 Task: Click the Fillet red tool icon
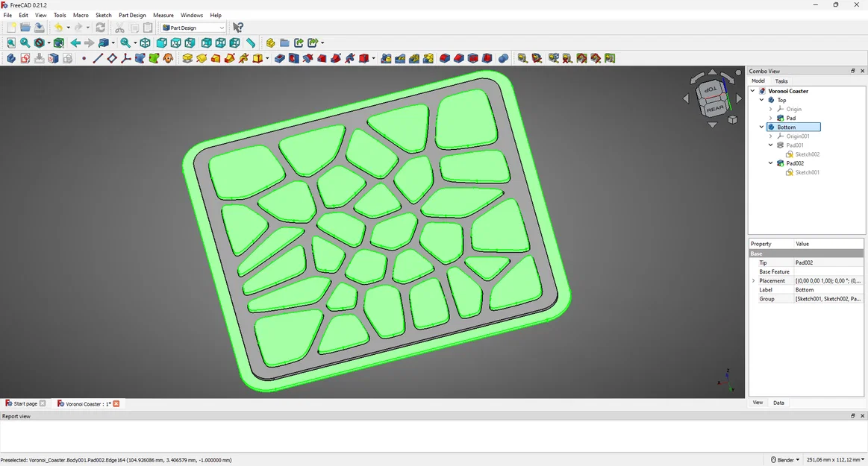coord(445,58)
